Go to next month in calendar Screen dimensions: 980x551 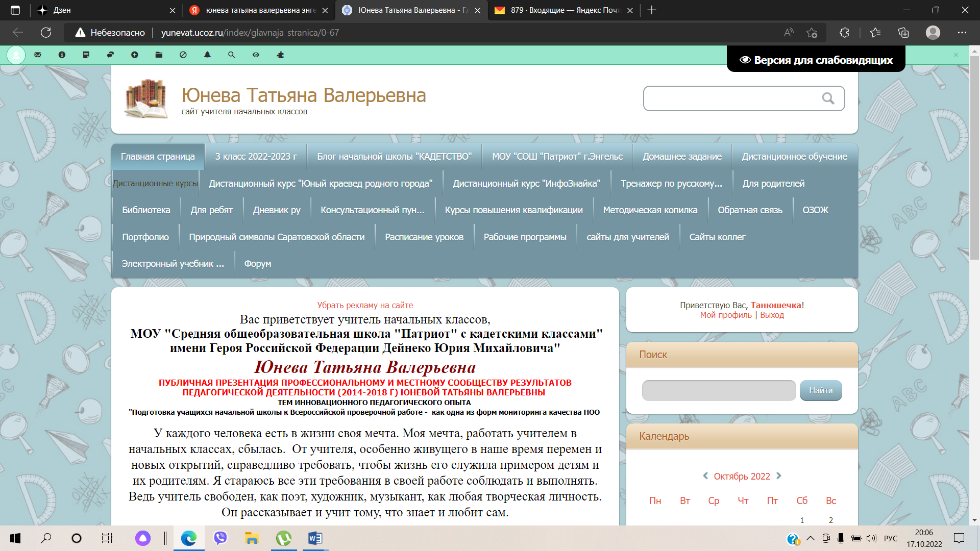click(x=779, y=475)
